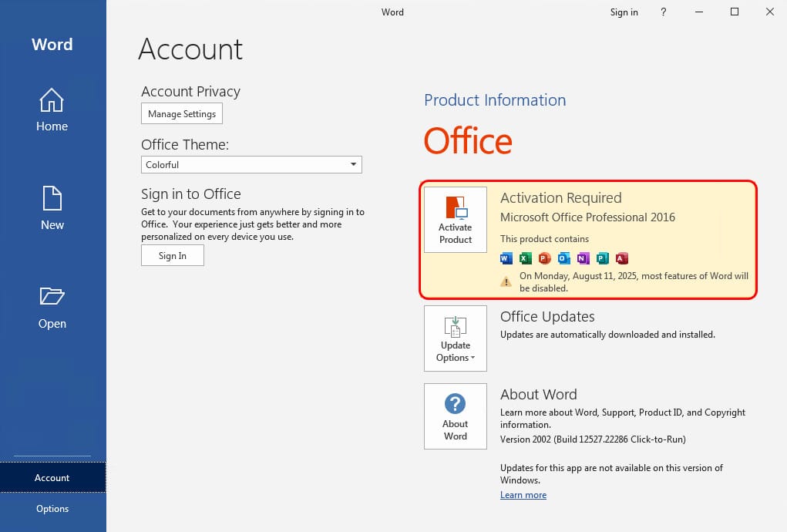Click the Word app icon in product list
Image resolution: width=787 pixels, height=532 pixels.
click(506, 258)
